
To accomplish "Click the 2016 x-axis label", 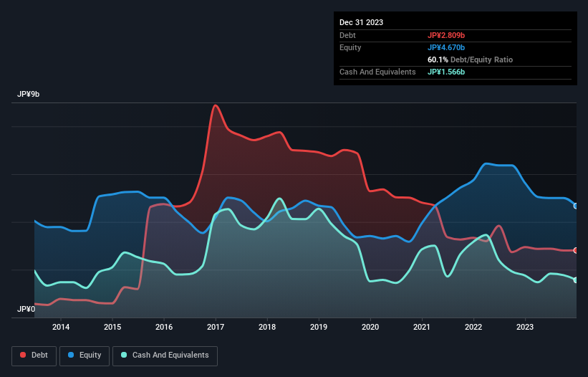I will (x=164, y=327).
